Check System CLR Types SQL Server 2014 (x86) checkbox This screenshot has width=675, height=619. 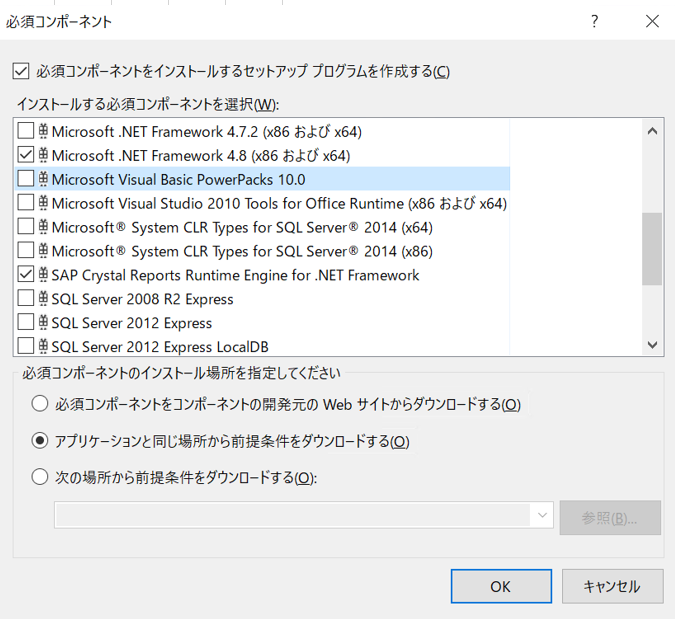(25, 250)
